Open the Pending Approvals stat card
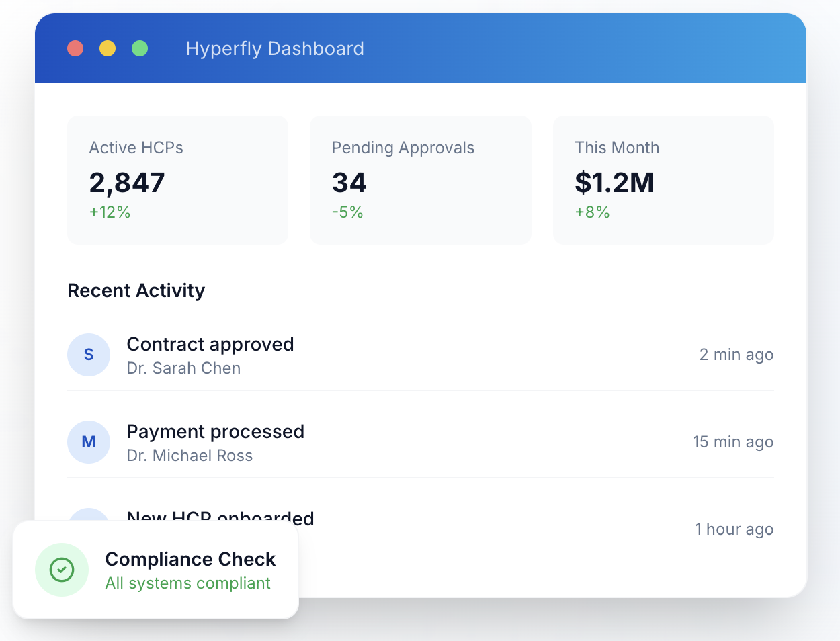The image size is (840, 641). tap(420, 179)
